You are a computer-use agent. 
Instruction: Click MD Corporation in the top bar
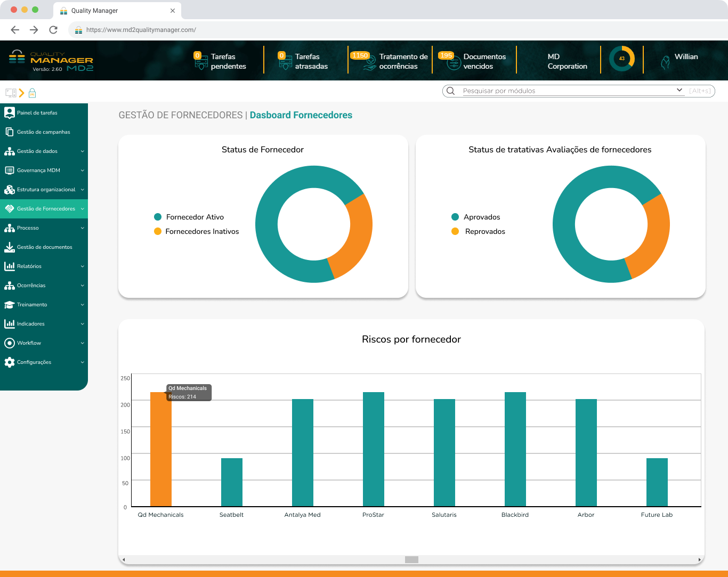567,60
